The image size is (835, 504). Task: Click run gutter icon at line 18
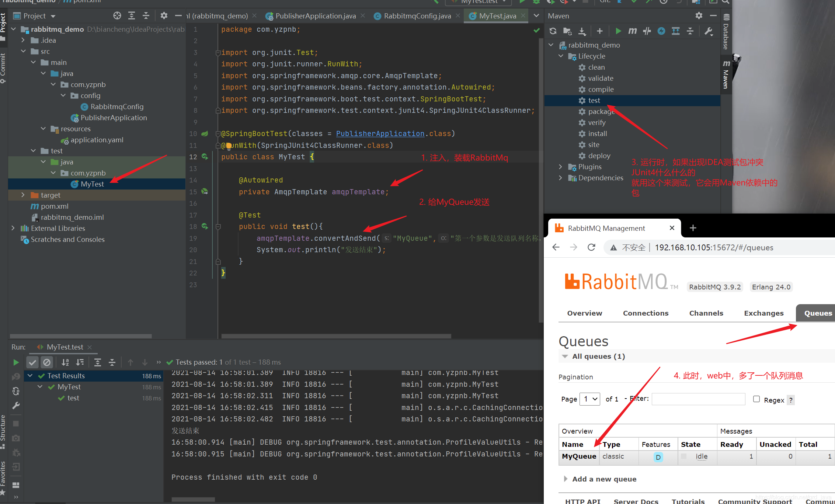pos(205,226)
